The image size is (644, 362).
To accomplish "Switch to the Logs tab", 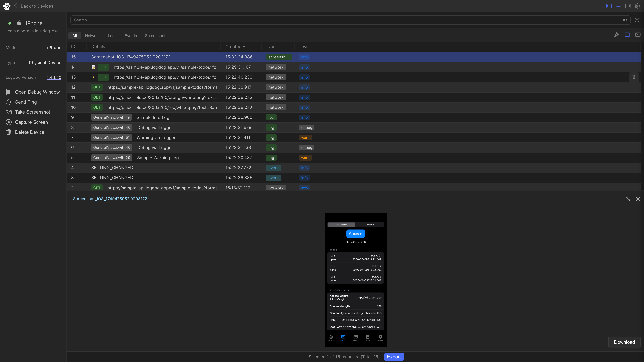I will coord(112,36).
